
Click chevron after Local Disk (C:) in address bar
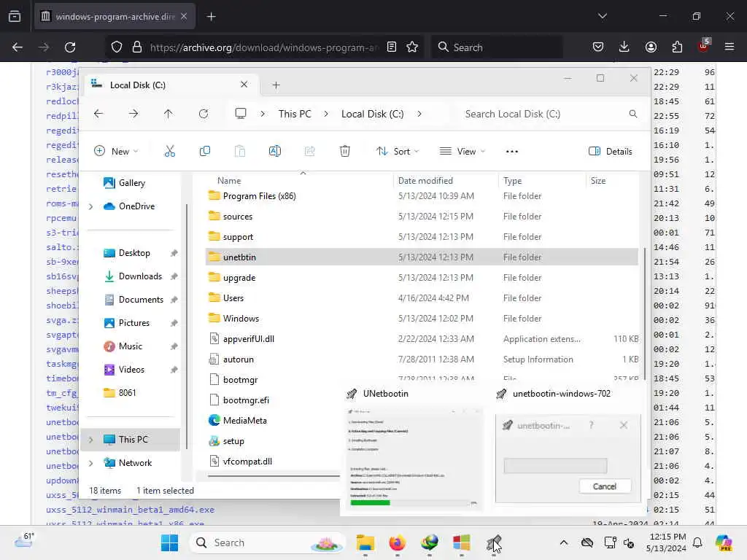click(419, 114)
